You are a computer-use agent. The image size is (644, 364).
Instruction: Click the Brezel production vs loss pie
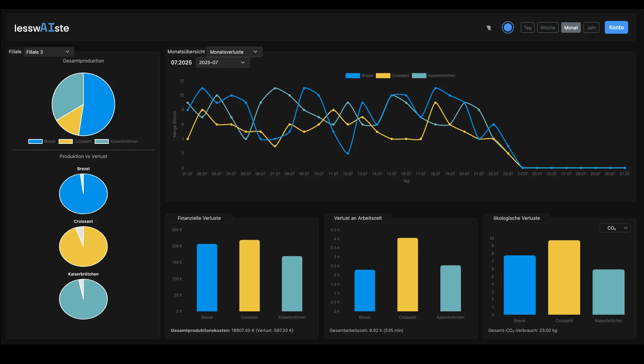(x=83, y=193)
